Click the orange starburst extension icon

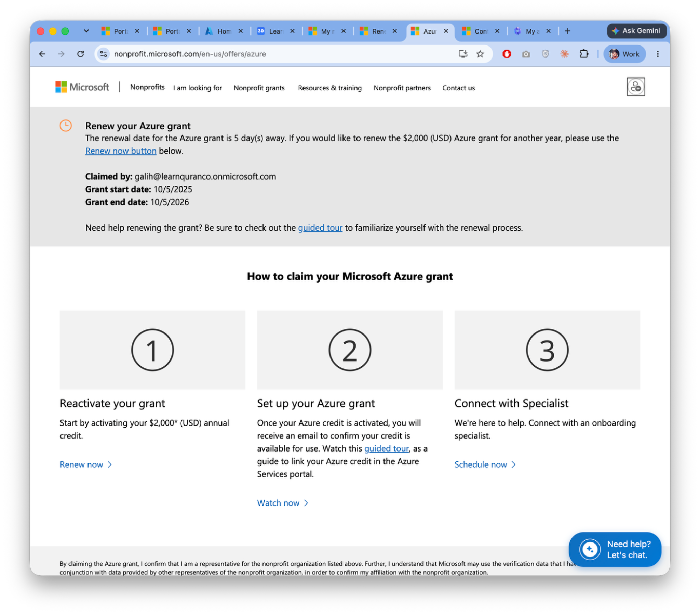564,54
